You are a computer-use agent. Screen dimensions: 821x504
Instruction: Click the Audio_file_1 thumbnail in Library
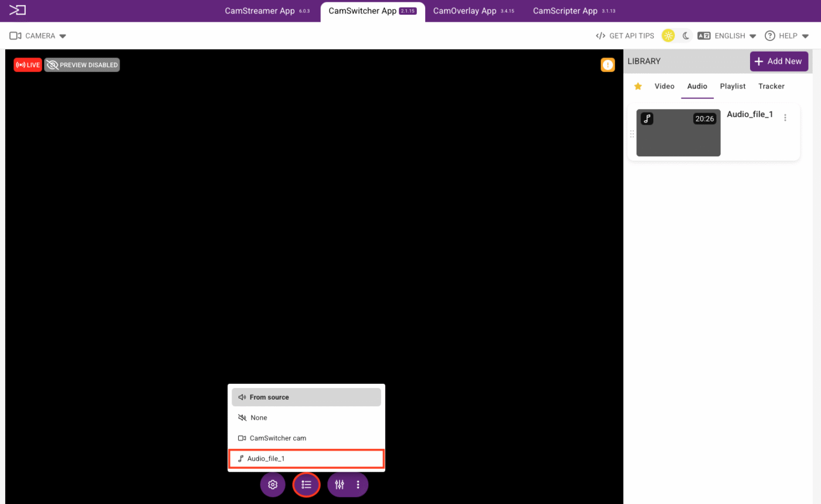pyautogui.click(x=678, y=133)
